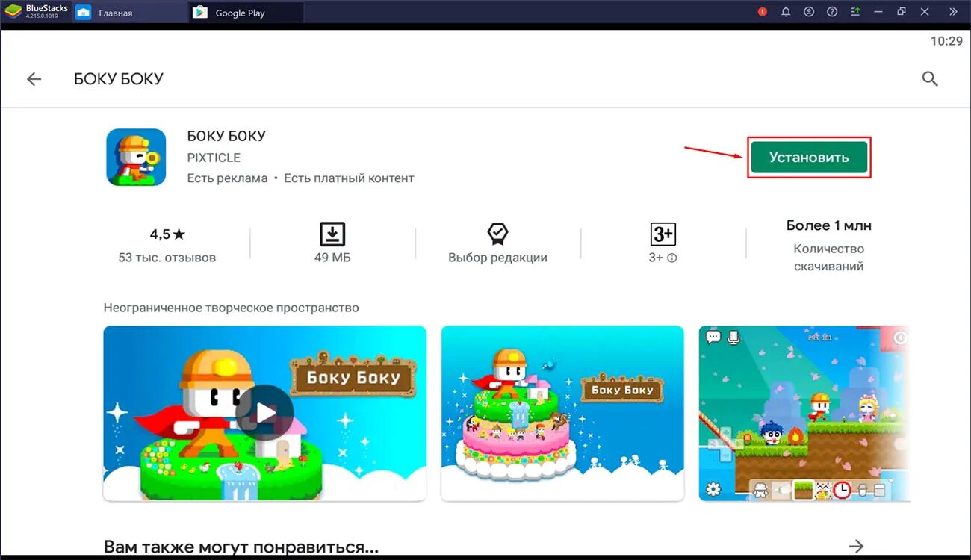Image resolution: width=971 pixels, height=560 pixels.
Task: Go back with the arrow beside БОКУ БОКУ
Action: 34,79
